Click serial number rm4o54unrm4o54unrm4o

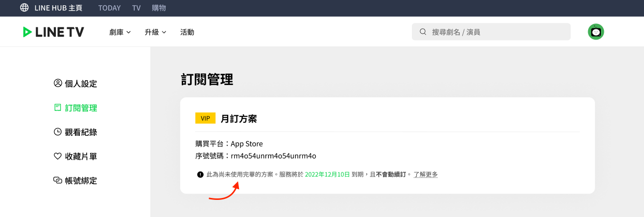273,156
